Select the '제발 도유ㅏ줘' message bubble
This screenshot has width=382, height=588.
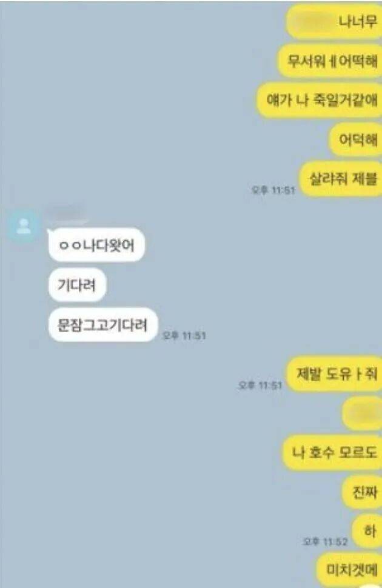coord(334,374)
